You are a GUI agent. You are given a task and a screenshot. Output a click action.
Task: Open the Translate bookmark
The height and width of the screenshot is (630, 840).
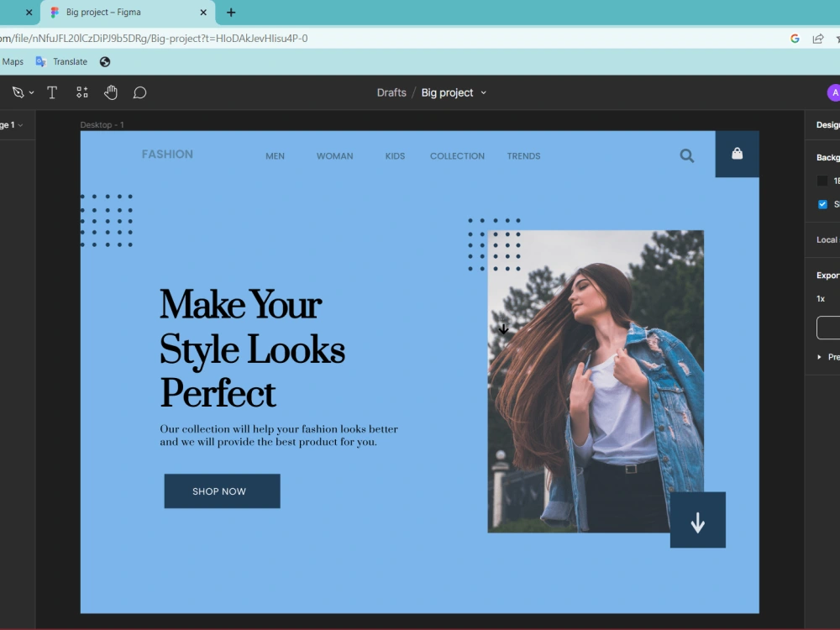(61, 61)
